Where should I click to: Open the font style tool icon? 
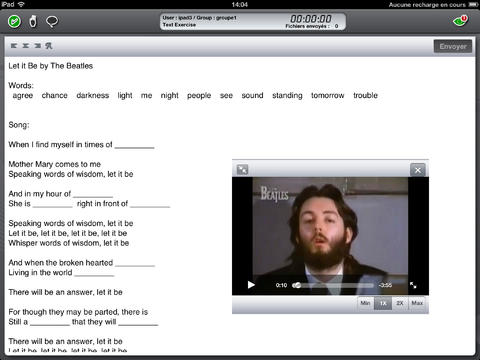point(49,46)
